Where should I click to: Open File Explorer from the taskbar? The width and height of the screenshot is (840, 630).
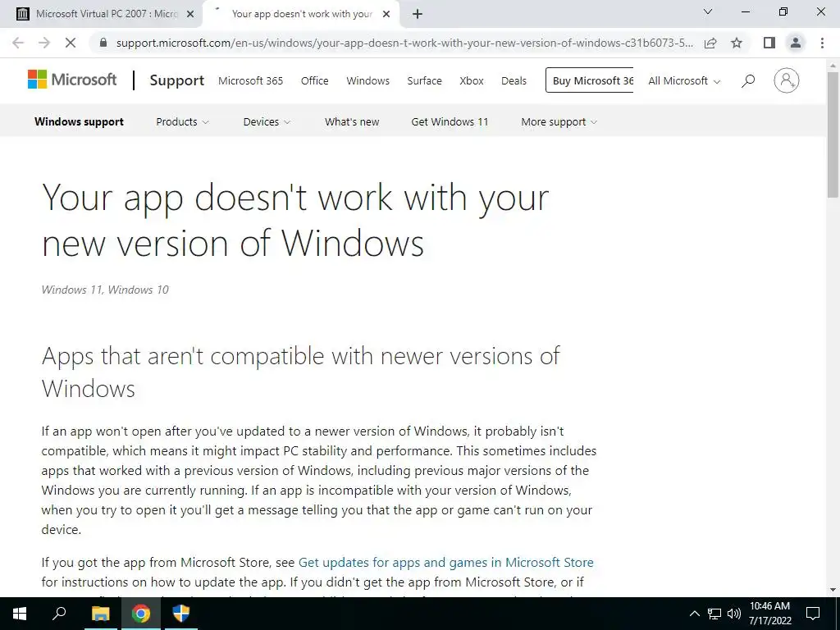[x=100, y=614]
